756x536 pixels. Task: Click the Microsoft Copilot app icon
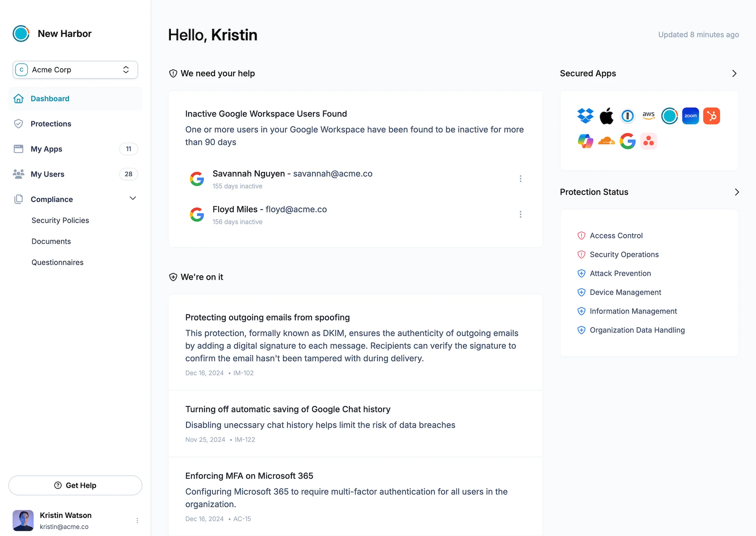pos(585,141)
